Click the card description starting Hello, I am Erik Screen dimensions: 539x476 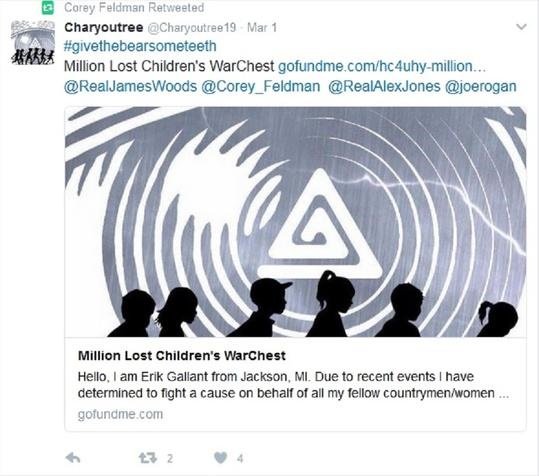pos(293,385)
